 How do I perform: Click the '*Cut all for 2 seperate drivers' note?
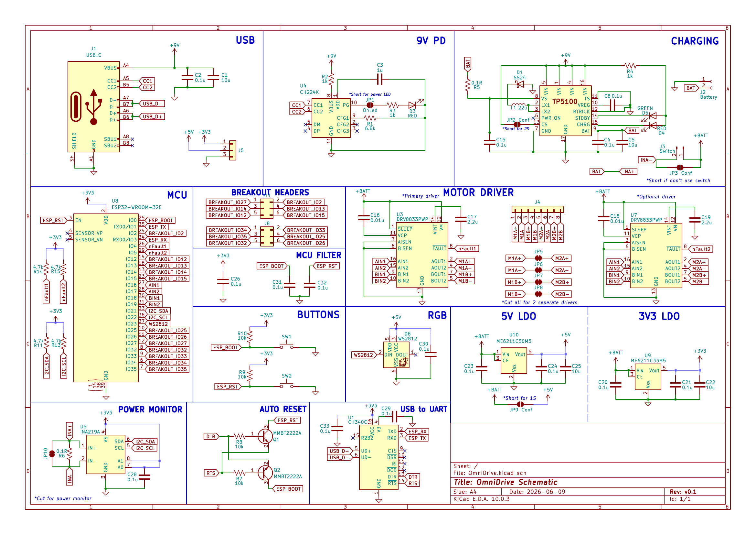(x=539, y=302)
